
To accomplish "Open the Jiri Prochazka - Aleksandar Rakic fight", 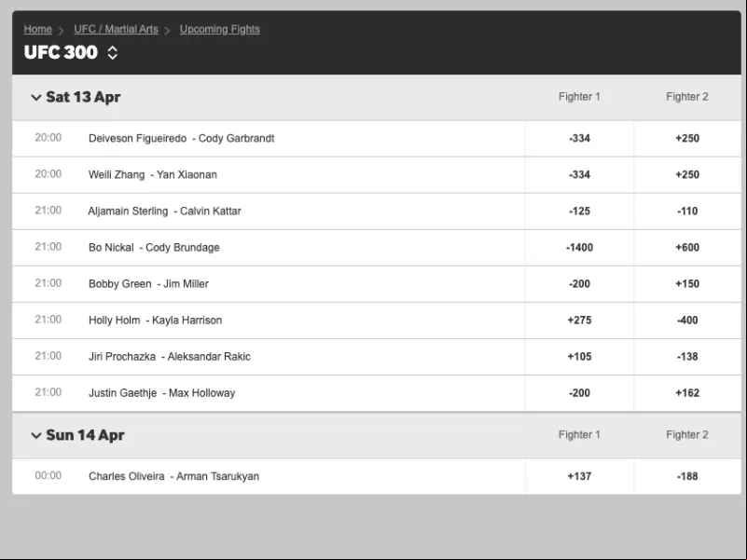I will tap(169, 357).
